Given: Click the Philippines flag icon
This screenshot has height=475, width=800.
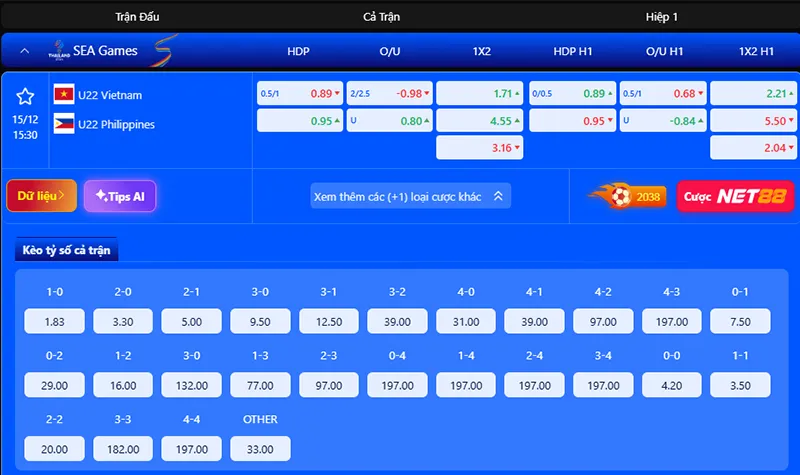Looking at the screenshot, I should tap(64, 124).
